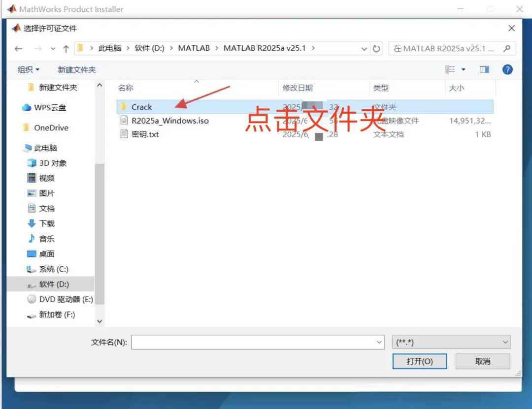Select 软件 (D:) drive in sidebar
This screenshot has width=532, height=409.
click(51, 284)
